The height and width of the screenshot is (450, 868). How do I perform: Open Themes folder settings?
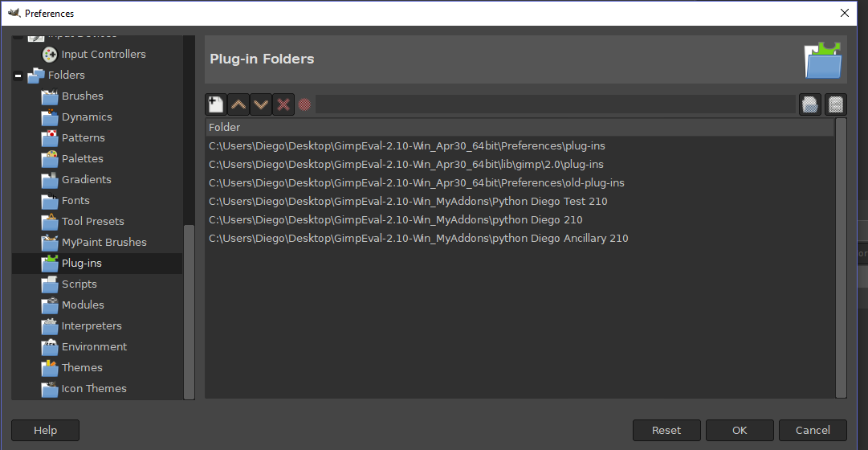click(x=82, y=367)
